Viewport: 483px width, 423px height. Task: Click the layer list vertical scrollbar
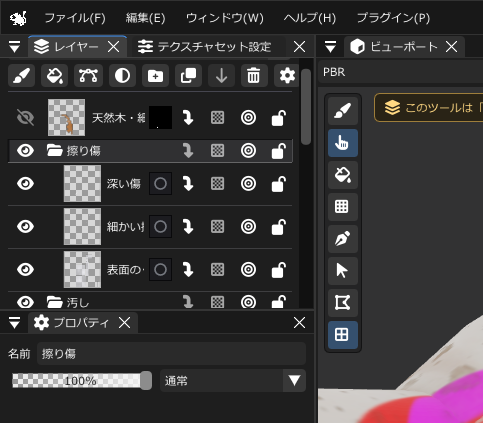[x=306, y=107]
